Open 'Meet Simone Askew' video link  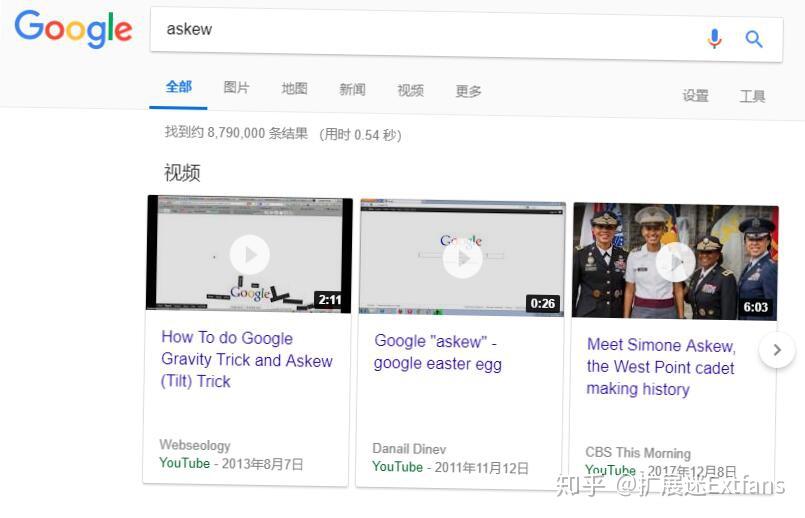pos(661,367)
